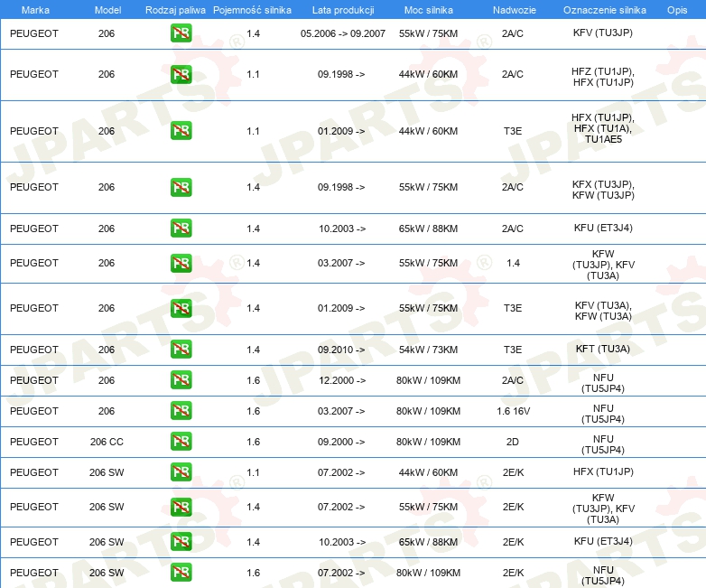Click the Nadwozie column header
The width and height of the screenshot is (706, 588).
point(515,10)
